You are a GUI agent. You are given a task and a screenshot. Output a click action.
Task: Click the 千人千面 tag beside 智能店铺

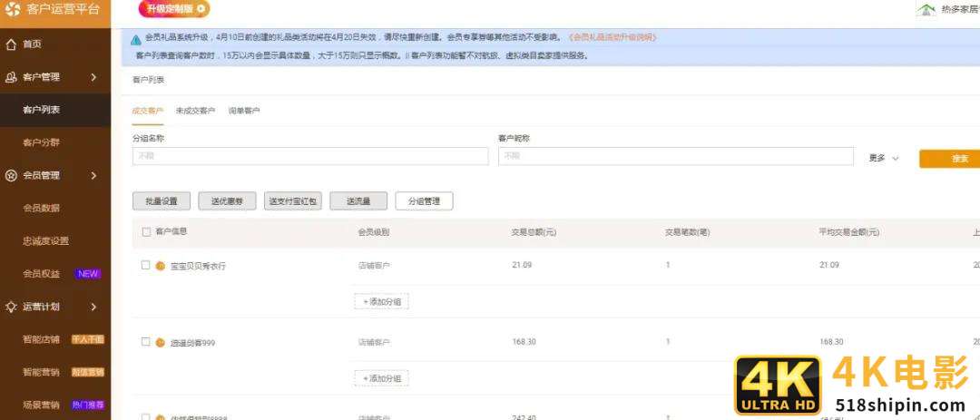87,339
